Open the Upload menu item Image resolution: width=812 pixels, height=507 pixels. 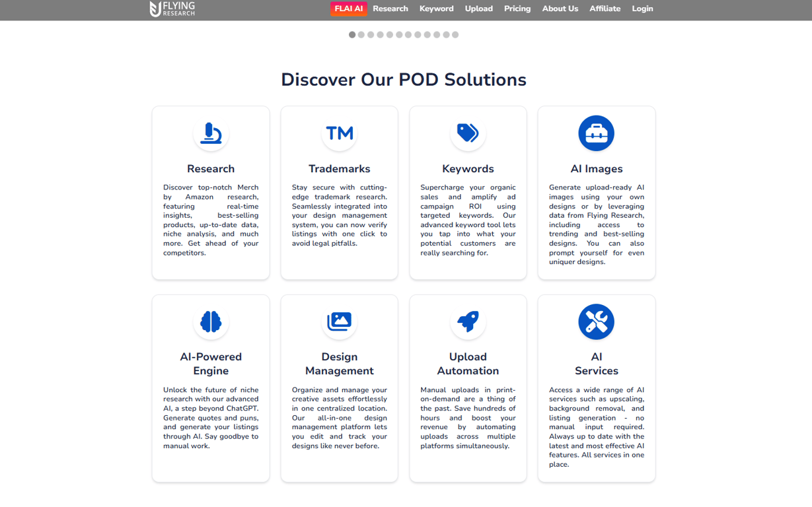click(x=479, y=9)
